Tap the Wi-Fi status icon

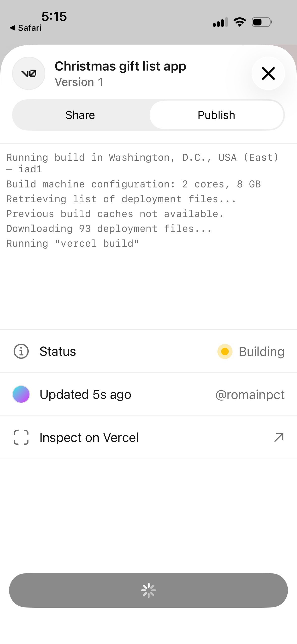point(240,22)
